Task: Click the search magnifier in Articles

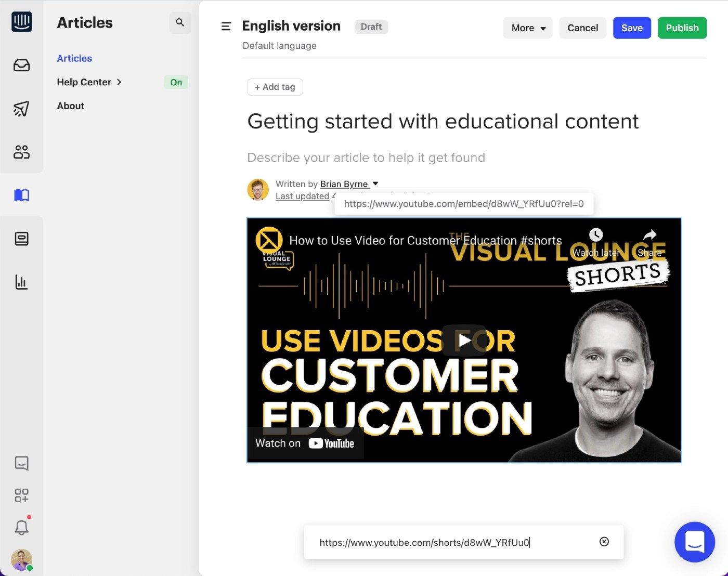Action: [180, 23]
